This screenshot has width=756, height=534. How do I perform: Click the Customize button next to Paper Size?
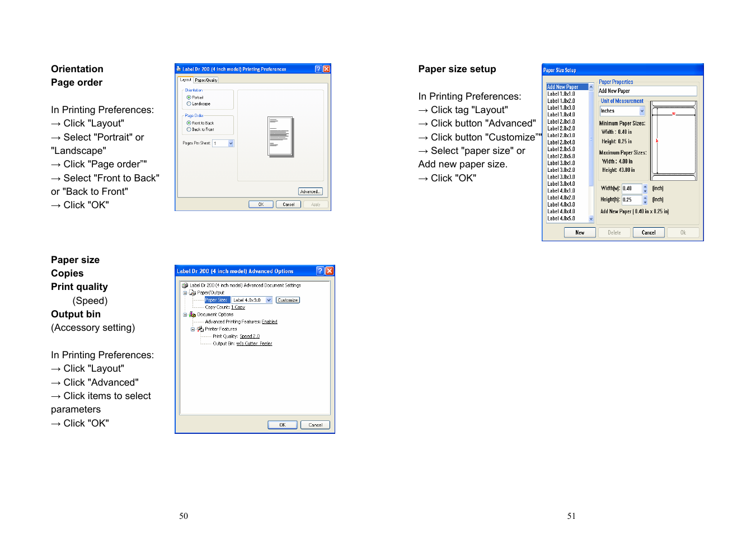[288, 300]
